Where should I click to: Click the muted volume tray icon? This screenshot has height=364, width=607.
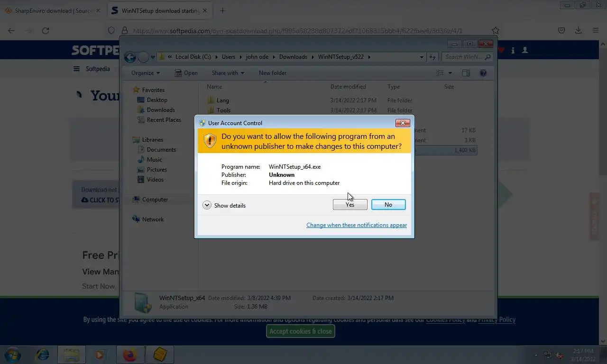(x=559, y=355)
